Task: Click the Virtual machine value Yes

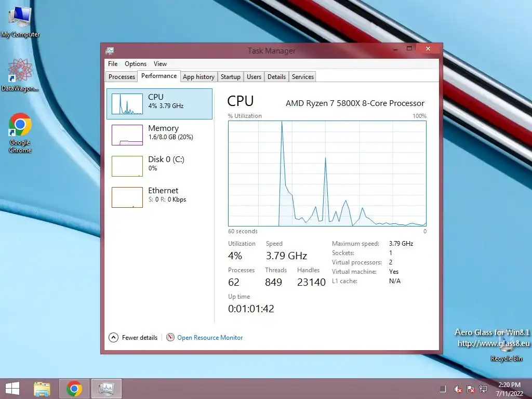Action: (x=394, y=271)
